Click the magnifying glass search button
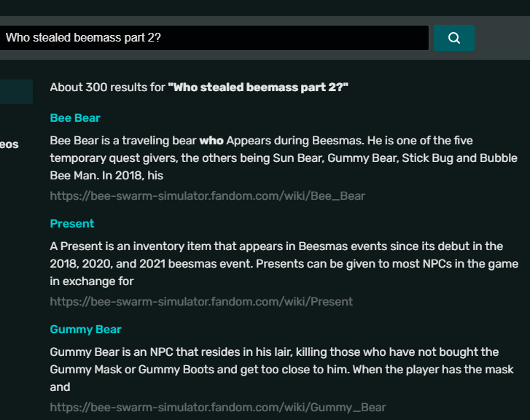This screenshot has width=530, height=420. coord(454,38)
